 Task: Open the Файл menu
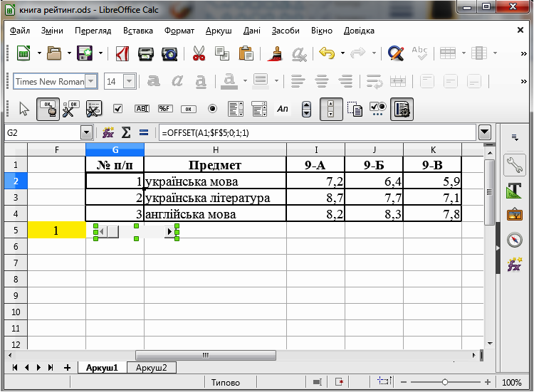[20, 31]
